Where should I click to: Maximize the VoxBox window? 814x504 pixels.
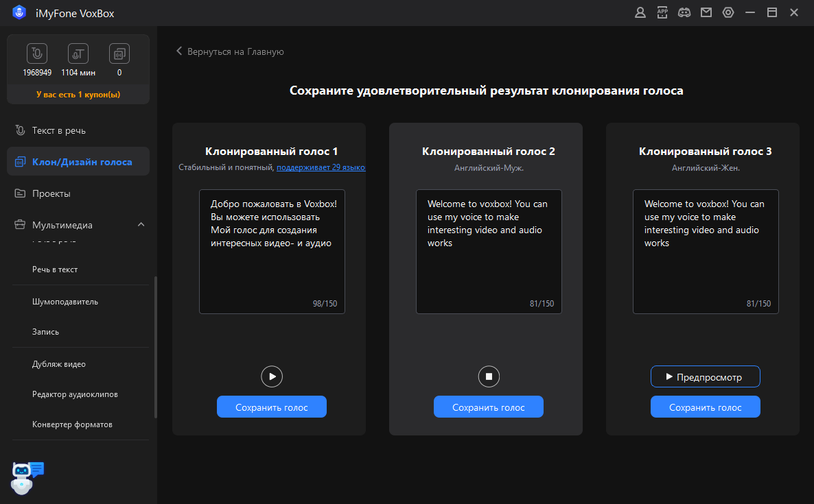tap(772, 12)
